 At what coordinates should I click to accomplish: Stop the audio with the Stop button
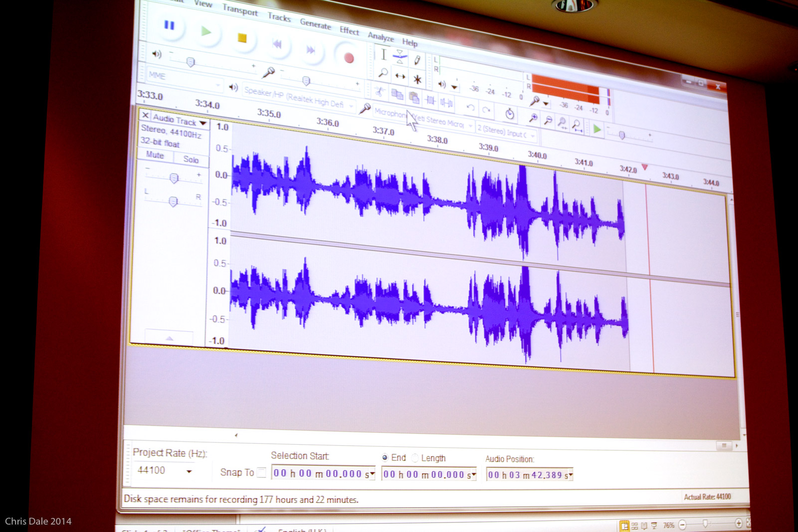tap(242, 38)
